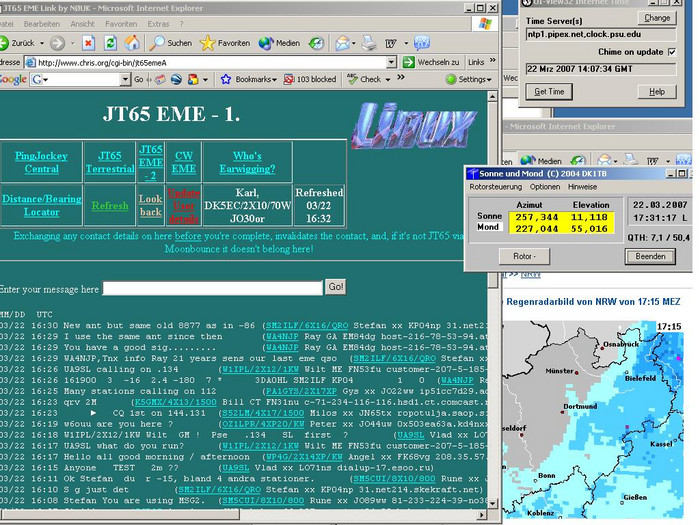Go to the Home page icon
This screenshot has width=700, height=525.
131,43
